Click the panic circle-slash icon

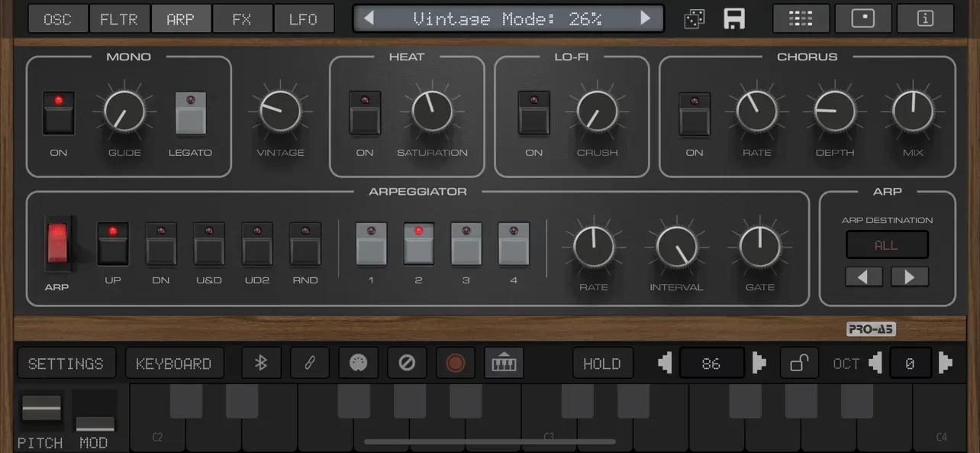click(x=407, y=363)
